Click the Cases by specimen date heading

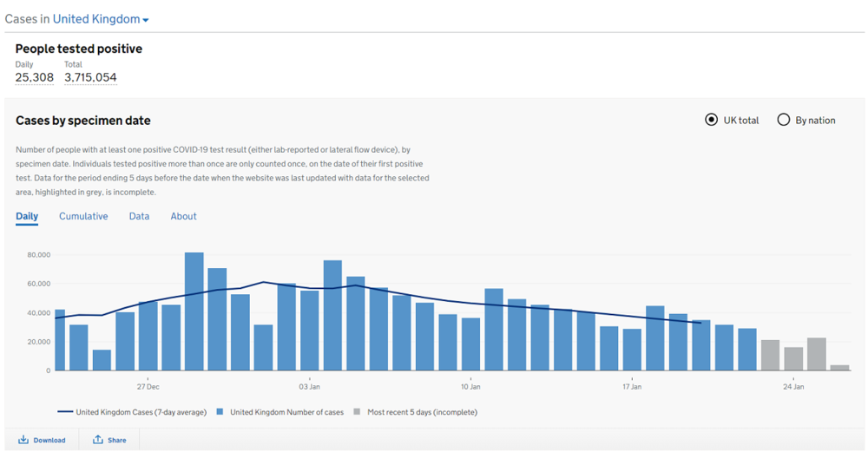(x=83, y=121)
